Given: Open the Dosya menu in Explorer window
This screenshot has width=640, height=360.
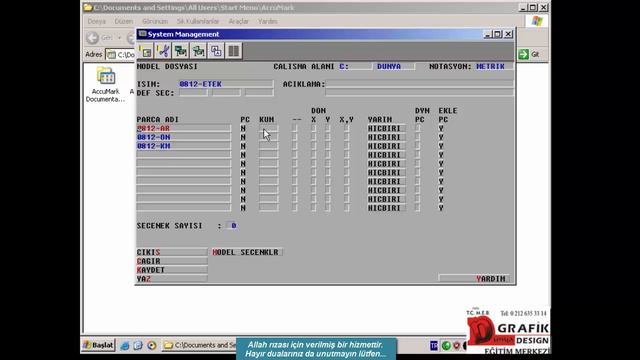Looking at the screenshot, I should point(97,21).
